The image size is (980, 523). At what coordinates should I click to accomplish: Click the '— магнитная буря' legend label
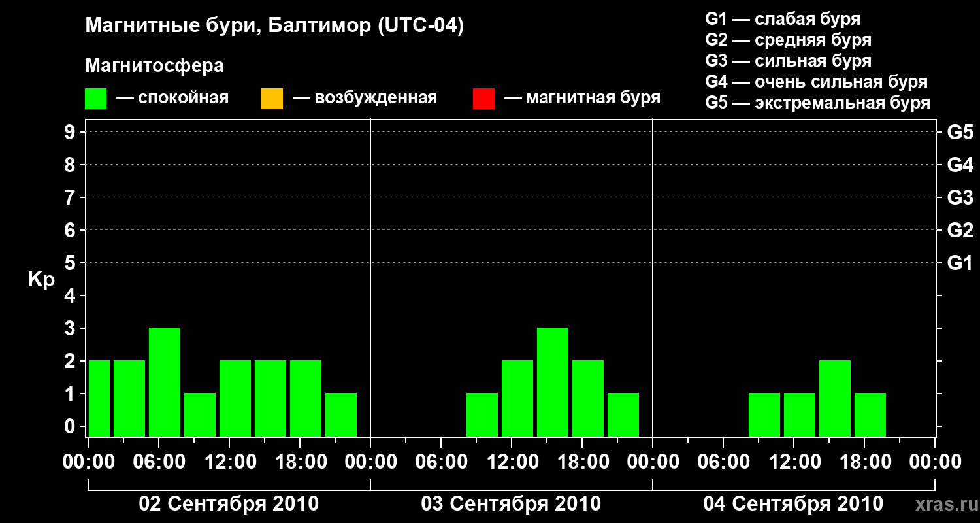[582, 98]
